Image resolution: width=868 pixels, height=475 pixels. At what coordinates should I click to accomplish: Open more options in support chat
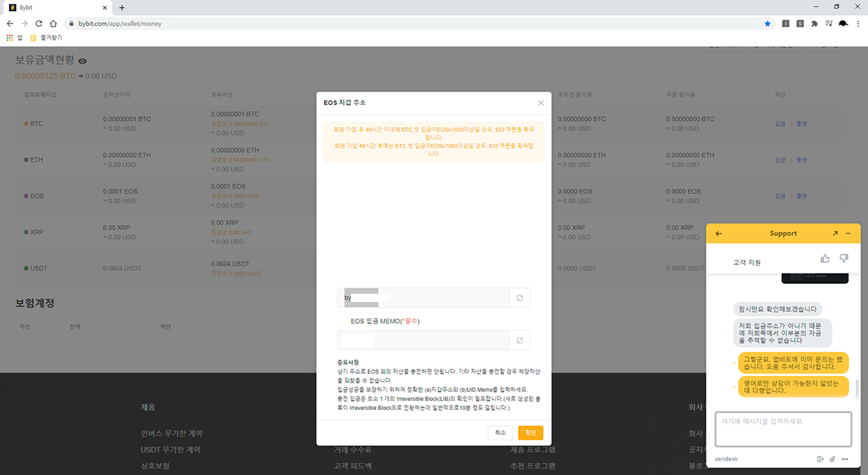coord(845,459)
